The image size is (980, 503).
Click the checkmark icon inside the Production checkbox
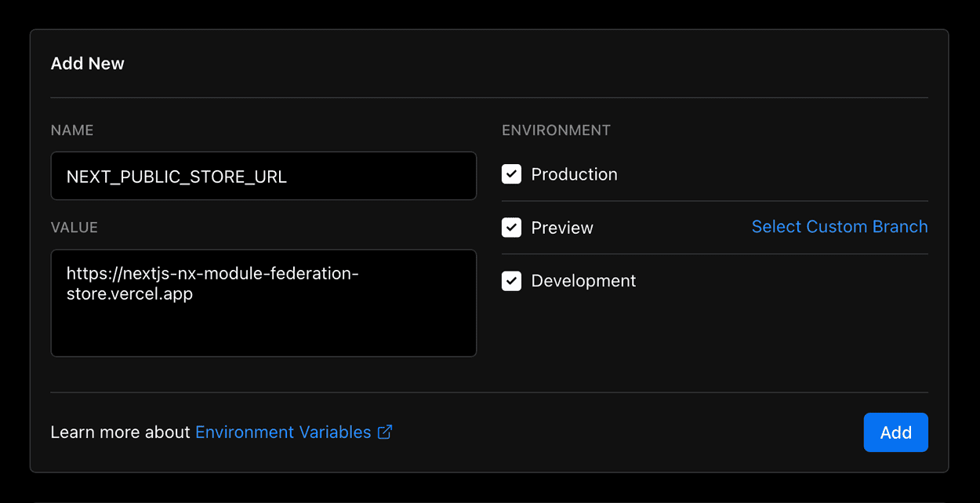point(511,174)
